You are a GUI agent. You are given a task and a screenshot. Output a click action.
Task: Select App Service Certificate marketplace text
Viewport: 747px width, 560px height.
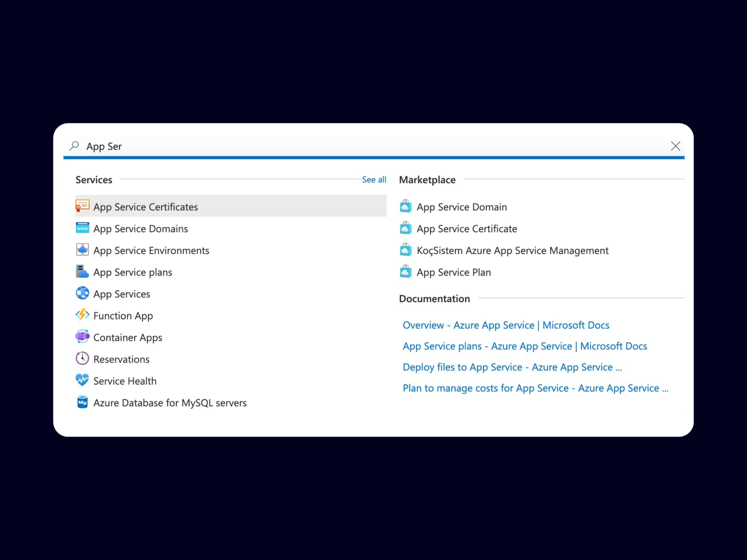467,229
